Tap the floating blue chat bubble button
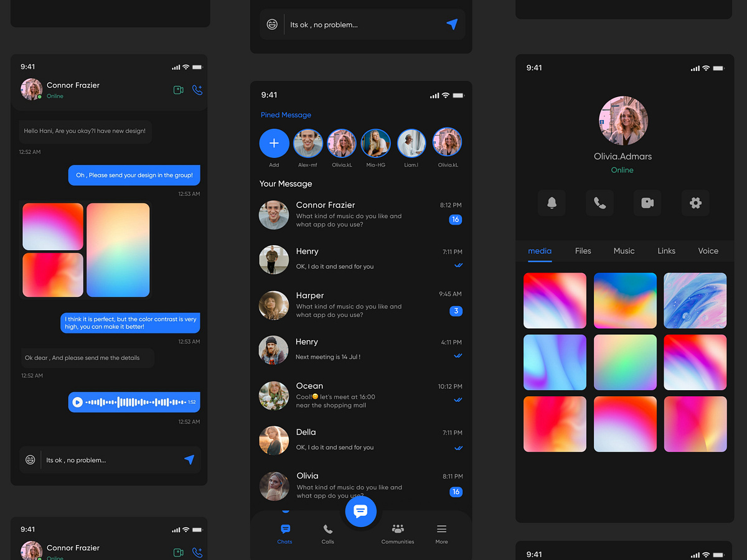Viewport: 747px width, 560px height. click(x=361, y=511)
